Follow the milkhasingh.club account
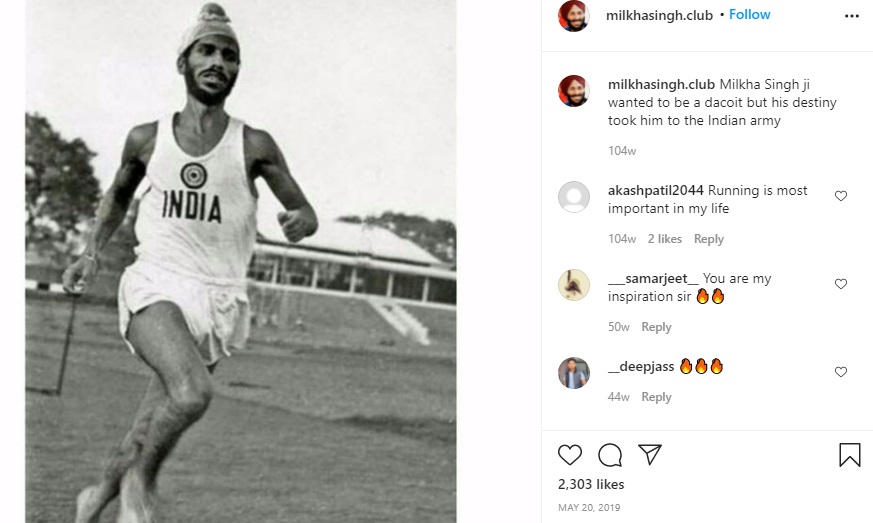873x523 pixels. click(x=749, y=15)
